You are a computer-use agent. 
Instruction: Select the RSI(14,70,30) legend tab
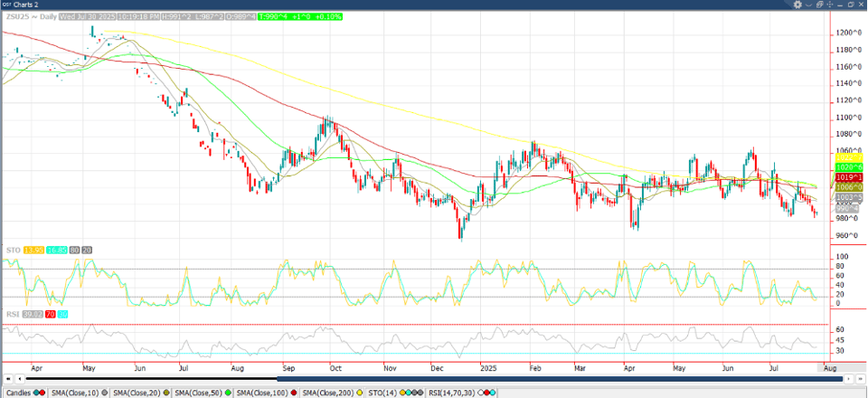click(461, 393)
